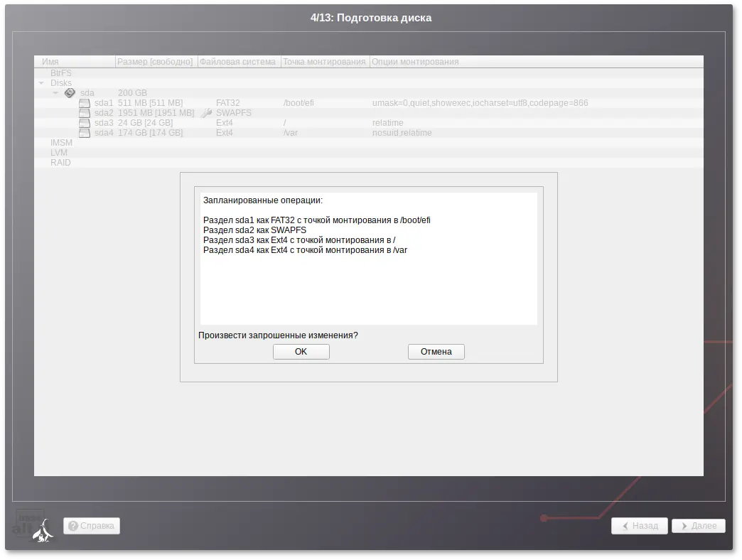Collapse the Disks tree node arrow

click(41, 83)
